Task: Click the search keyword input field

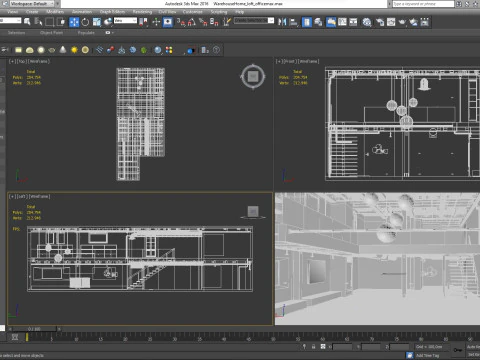Action: (423, 4)
